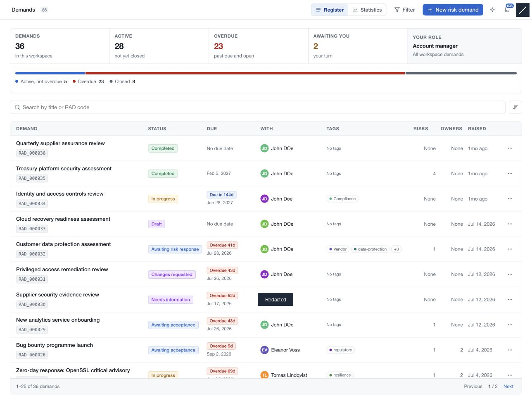532x406 pixels.
Task: Select the Overdue 23 summary card
Action: tap(259, 46)
